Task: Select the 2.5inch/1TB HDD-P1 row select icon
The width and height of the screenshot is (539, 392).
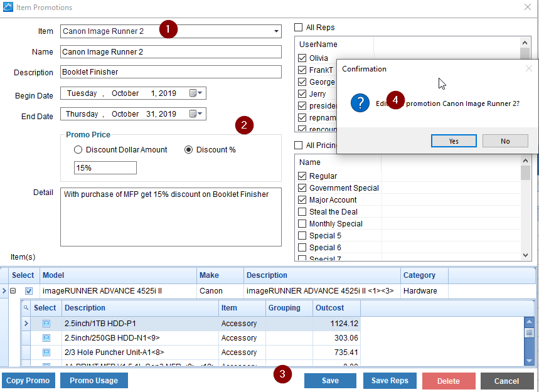Action: click(46, 324)
